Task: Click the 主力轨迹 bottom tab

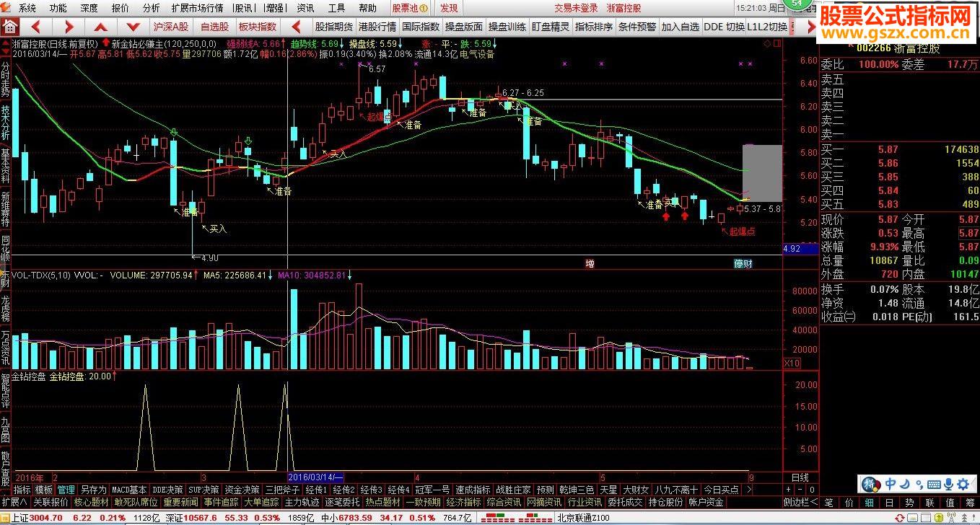Action: (x=302, y=502)
